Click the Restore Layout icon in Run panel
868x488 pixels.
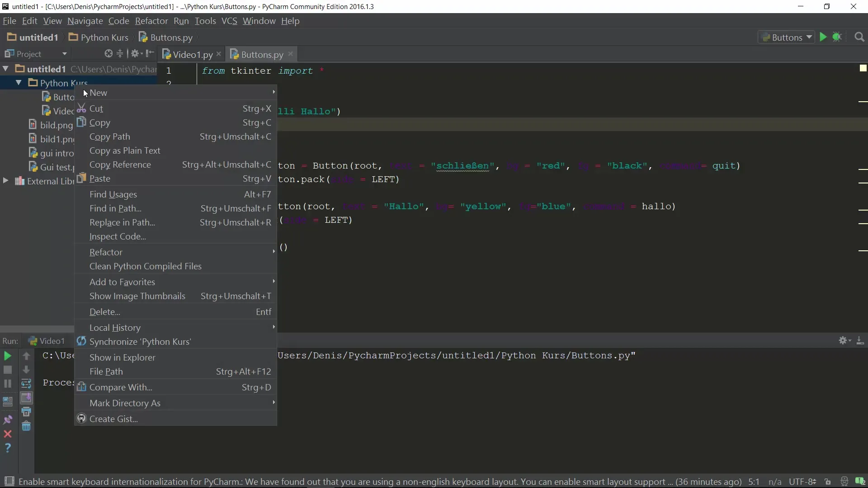pyautogui.click(x=8, y=402)
